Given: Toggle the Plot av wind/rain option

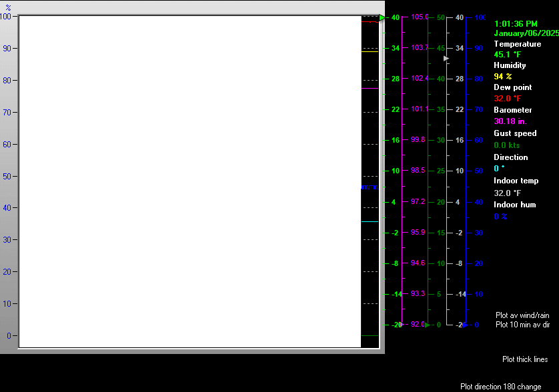Looking at the screenshot, I should pos(522,315).
